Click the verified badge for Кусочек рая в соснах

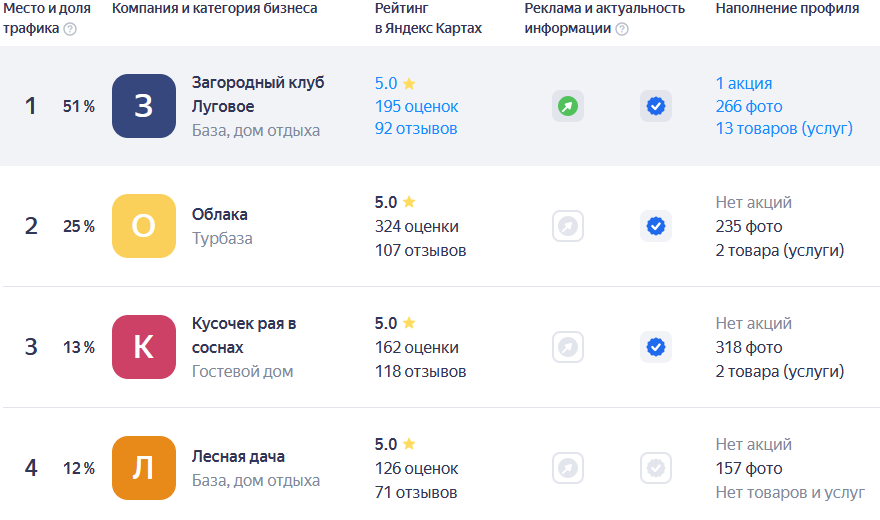coord(656,347)
